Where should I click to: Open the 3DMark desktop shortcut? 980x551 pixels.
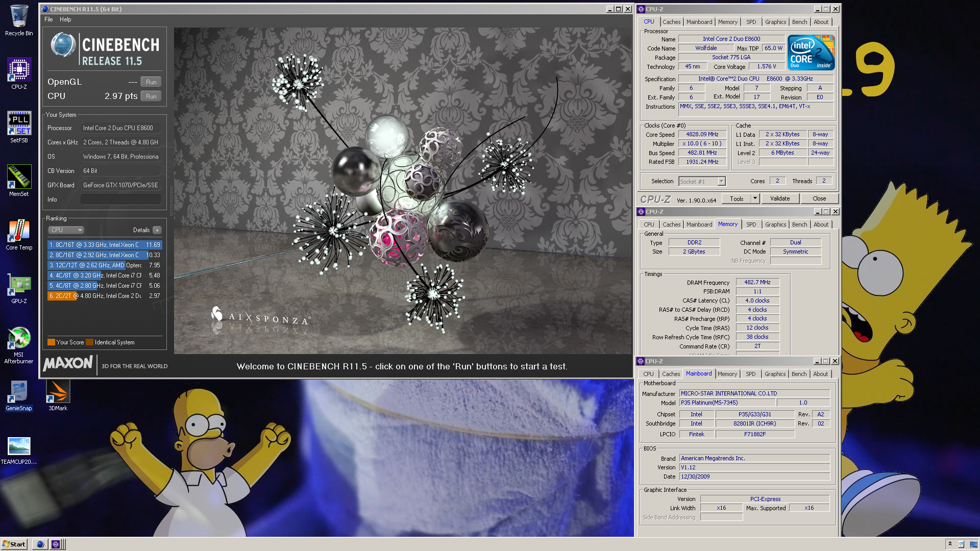58,395
